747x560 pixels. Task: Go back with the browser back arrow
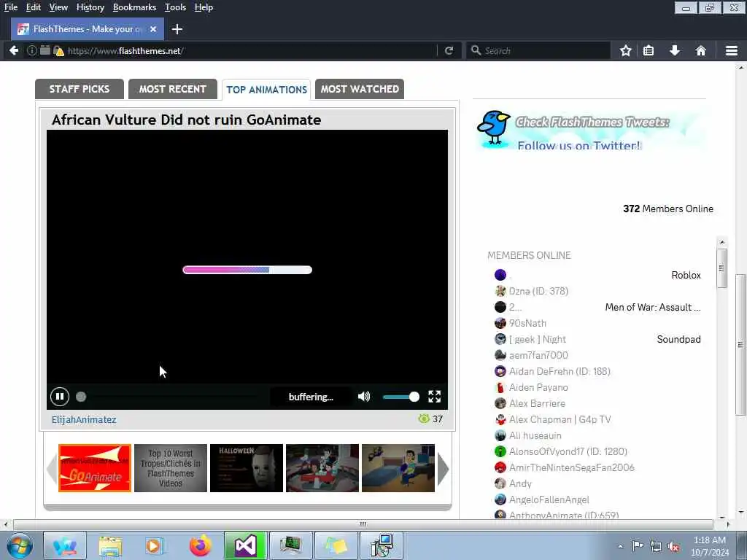(x=14, y=50)
